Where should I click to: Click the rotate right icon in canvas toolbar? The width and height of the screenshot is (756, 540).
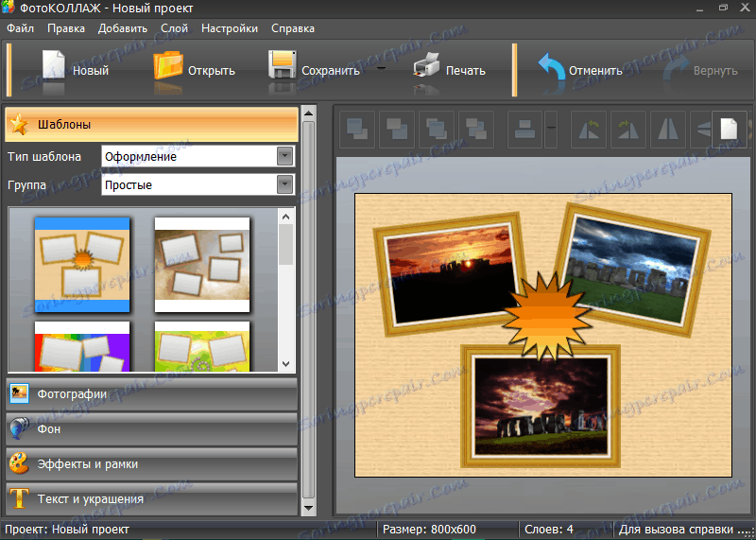click(x=627, y=130)
